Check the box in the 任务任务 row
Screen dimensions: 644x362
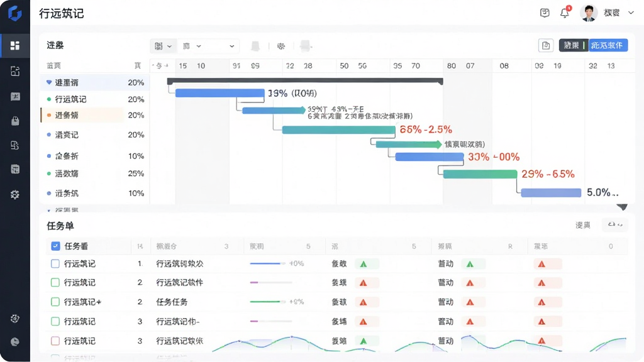pyautogui.click(x=55, y=302)
